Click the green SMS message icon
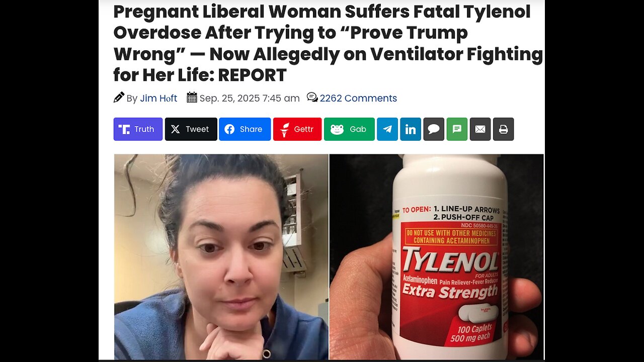644x362 pixels. (x=457, y=129)
